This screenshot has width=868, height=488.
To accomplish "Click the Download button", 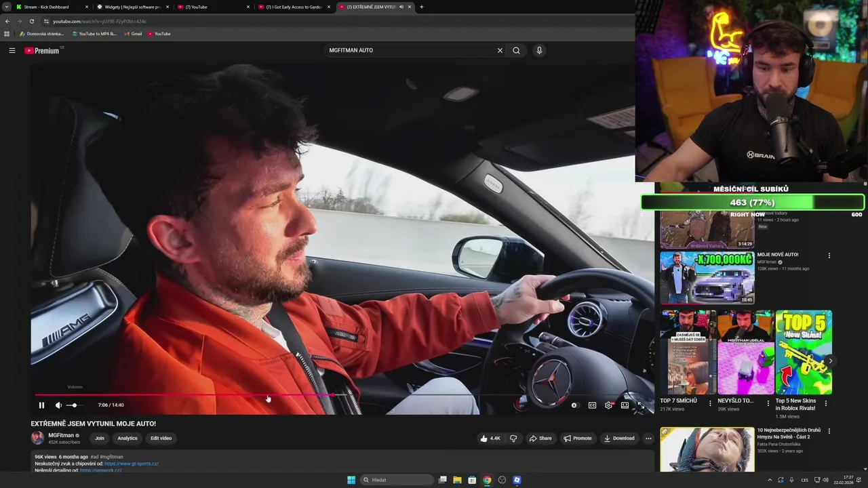I will [x=619, y=439].
